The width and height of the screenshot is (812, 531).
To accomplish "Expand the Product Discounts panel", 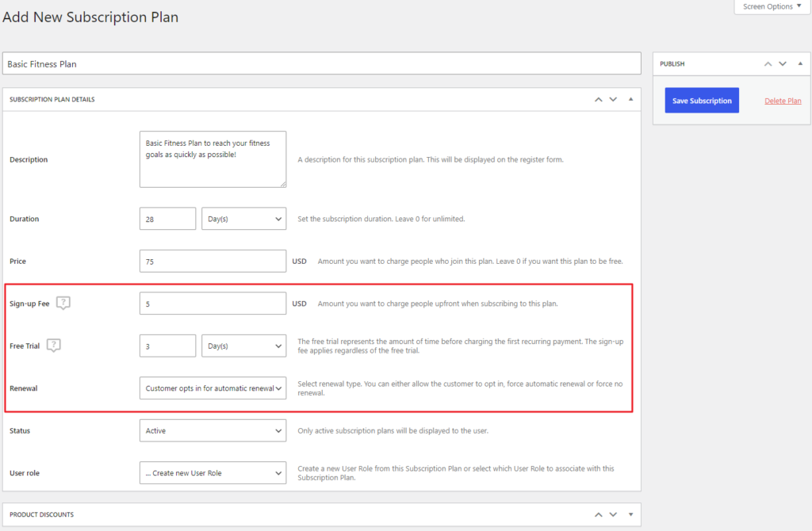I will (630, 515).
